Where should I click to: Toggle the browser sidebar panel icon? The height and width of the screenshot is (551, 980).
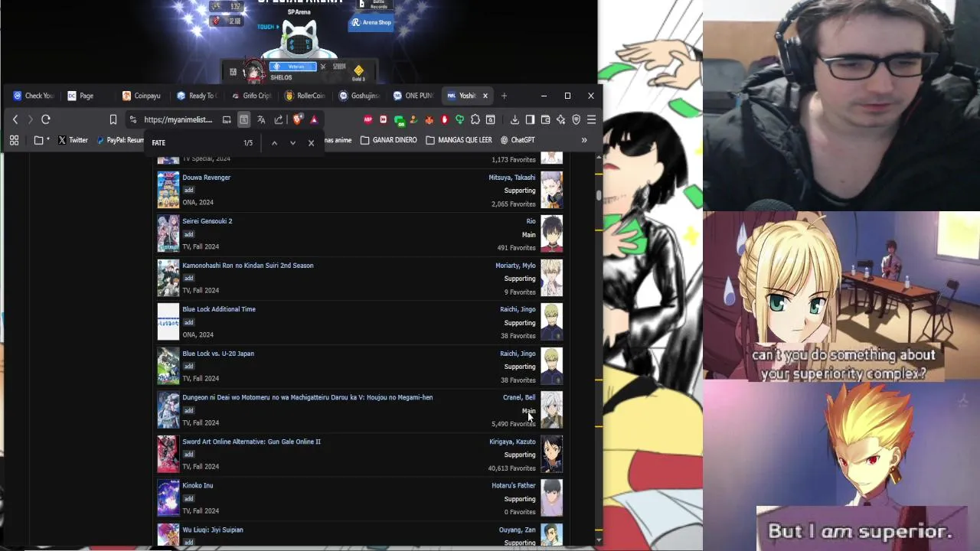530,119
